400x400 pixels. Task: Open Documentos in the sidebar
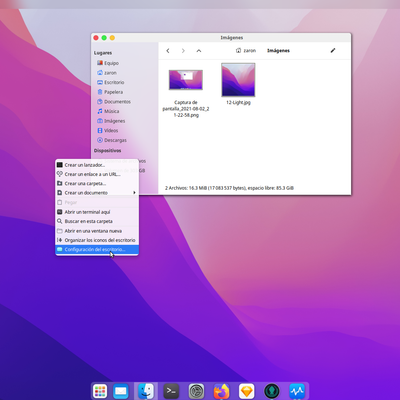pos(114,102)
